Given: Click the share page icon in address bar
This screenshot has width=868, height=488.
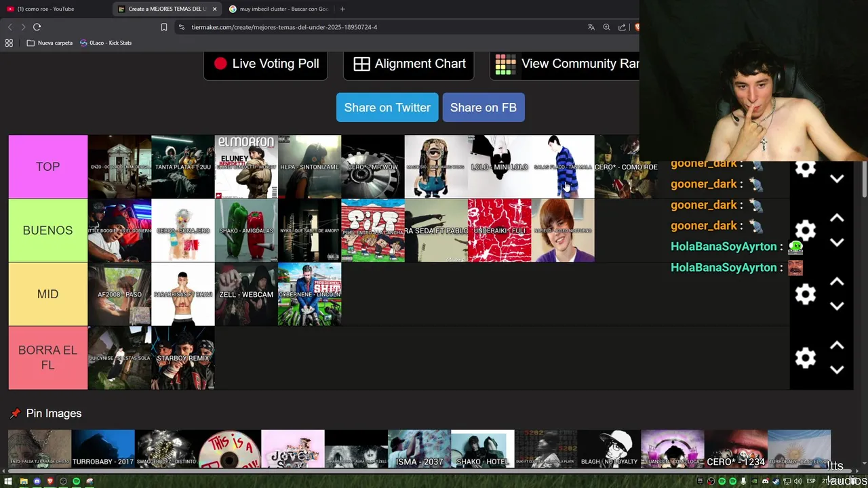Looking at the screenshot, I should (x=622, y=27).
